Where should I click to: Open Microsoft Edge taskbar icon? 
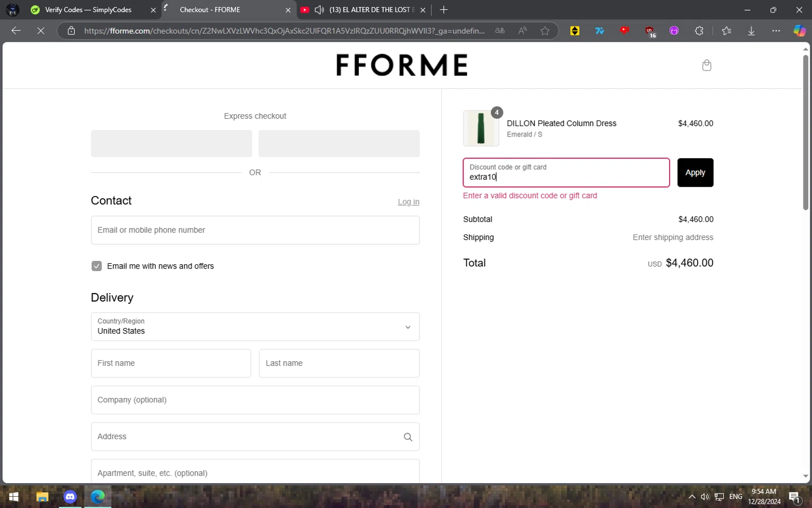coord(97,497)
